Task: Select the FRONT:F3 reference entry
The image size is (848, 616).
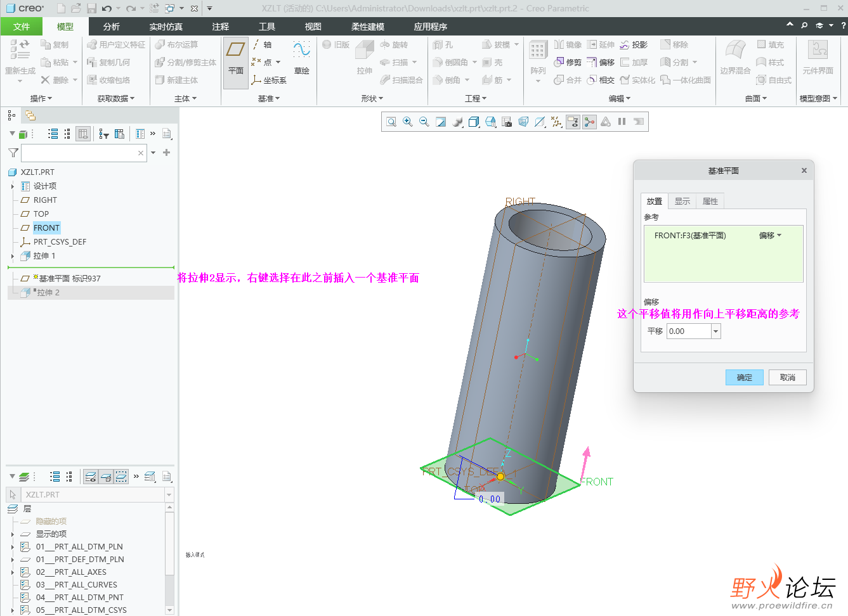Action: coord(690,236)
